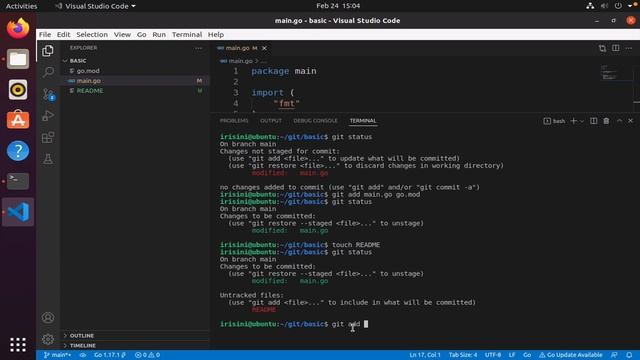
Task: Open the Testing flask view
Action: point(48,159)
